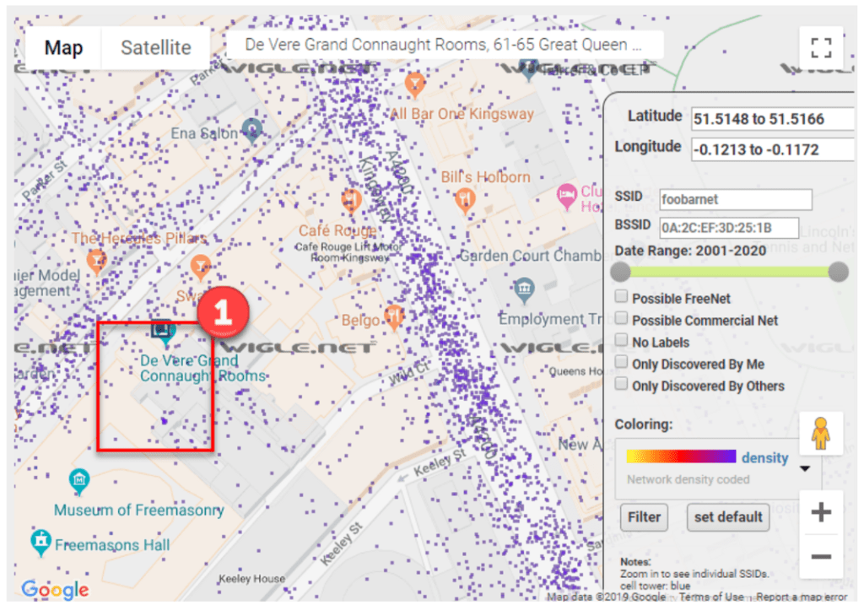Click Café Rouge restaurant marker
The image size is (864, 616).
pos(351,201)
